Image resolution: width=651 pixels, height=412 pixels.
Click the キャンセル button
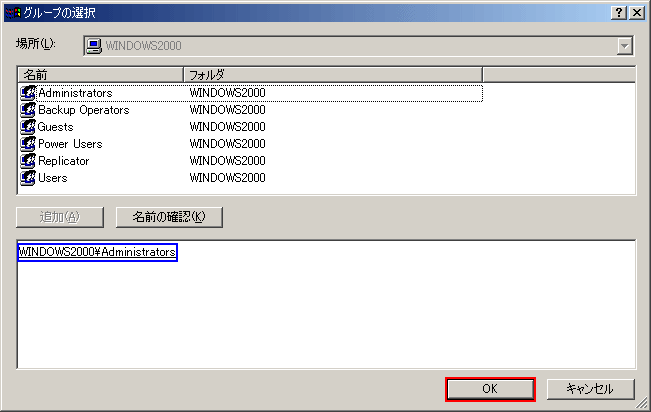pyautogui.click(x=590, y=389)
